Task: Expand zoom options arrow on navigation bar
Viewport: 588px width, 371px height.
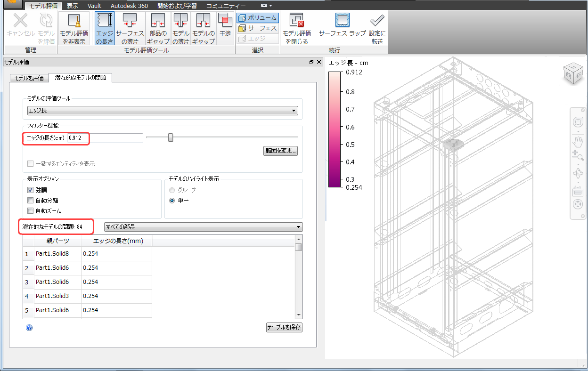Action: [578, 164]
